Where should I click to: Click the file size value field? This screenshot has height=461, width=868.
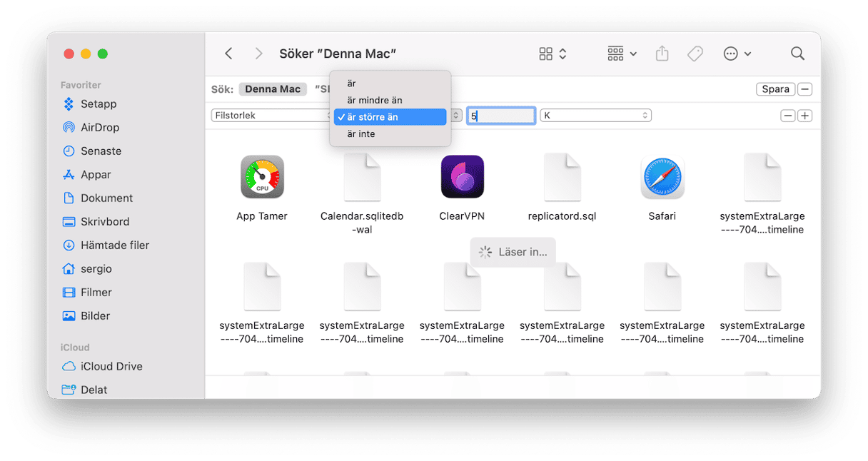click(x=501, y=116)
